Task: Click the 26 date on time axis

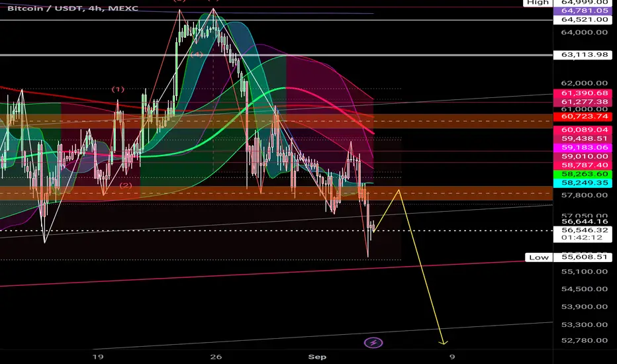Action: [216, 357]
